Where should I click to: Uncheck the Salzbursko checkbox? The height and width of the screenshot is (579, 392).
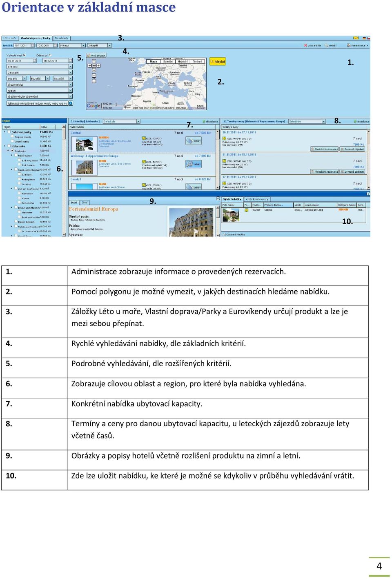point(12,151)
